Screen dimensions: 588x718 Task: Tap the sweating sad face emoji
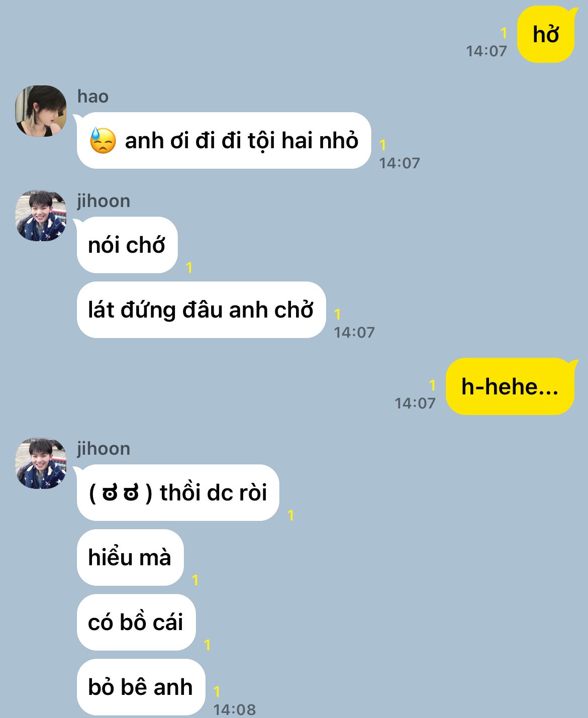[103, 140]
